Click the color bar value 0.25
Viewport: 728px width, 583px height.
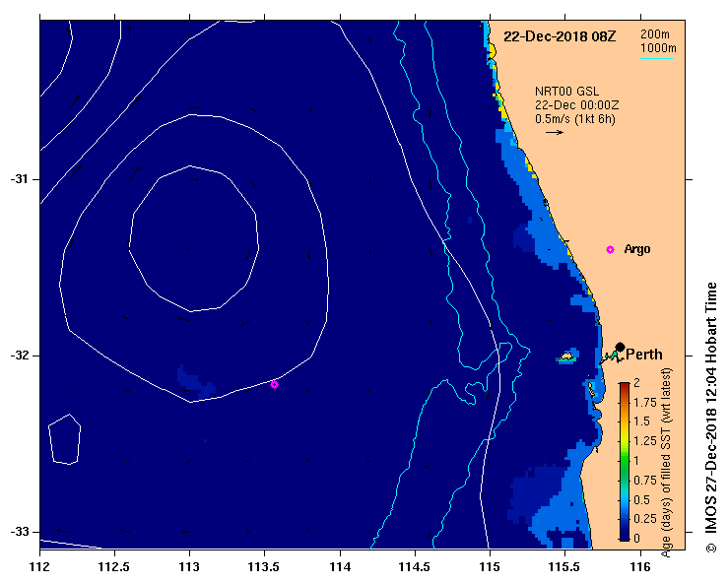(x=645, y=519)
